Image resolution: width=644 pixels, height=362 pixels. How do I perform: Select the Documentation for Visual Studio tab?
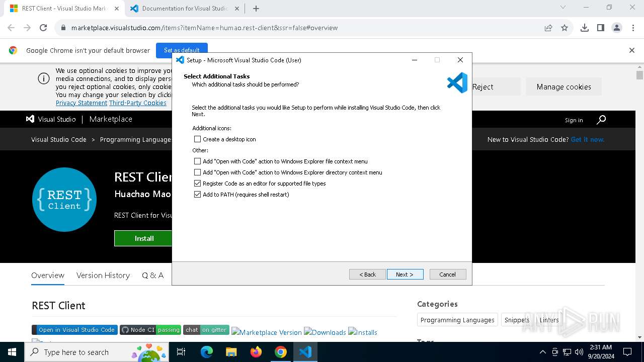point(184,9)
